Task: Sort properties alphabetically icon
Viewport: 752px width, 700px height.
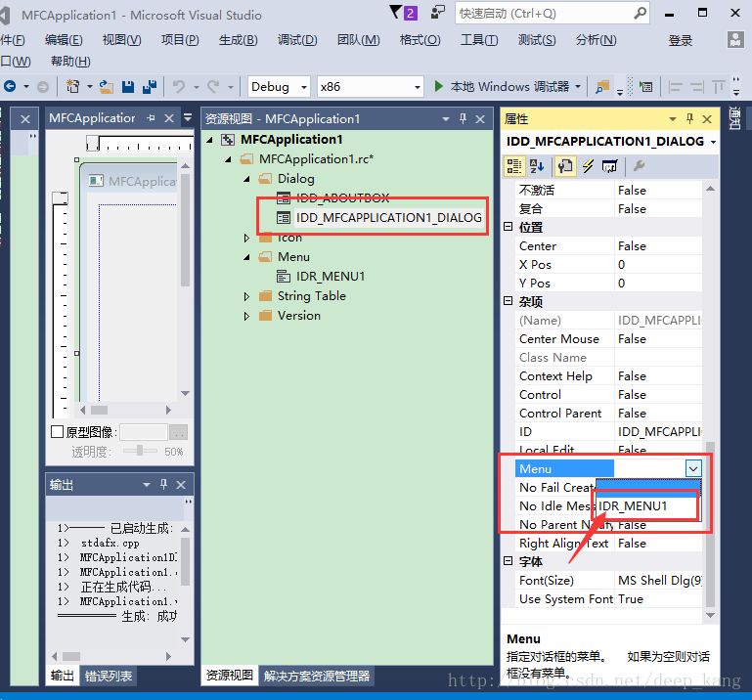Action: coord(537,166)
